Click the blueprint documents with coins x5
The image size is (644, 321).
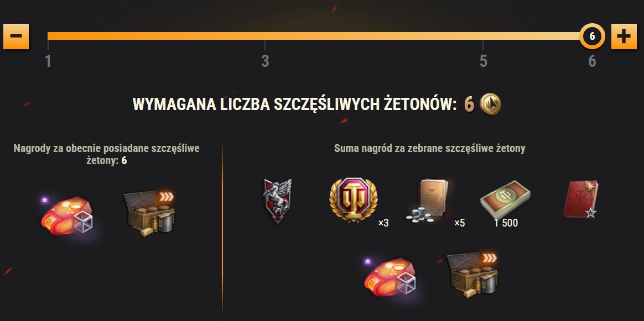pyautogui.click(x=429, y=201)
